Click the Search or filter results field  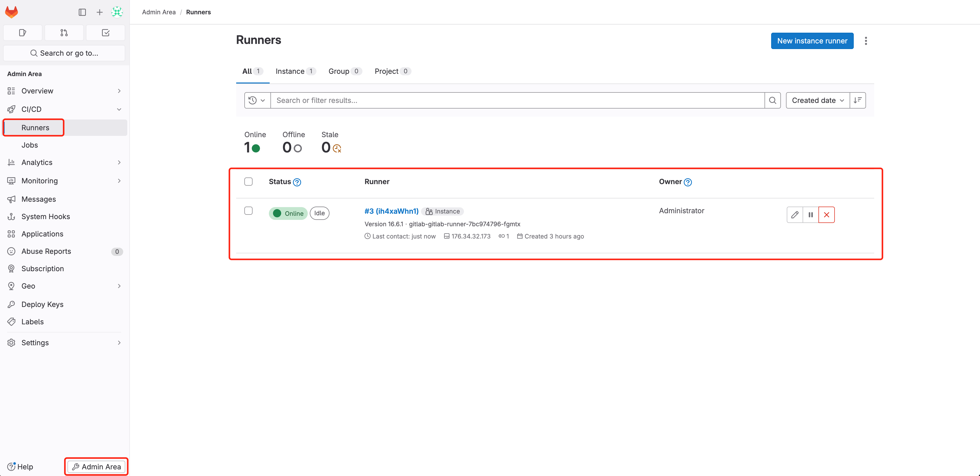click(517, 100)
